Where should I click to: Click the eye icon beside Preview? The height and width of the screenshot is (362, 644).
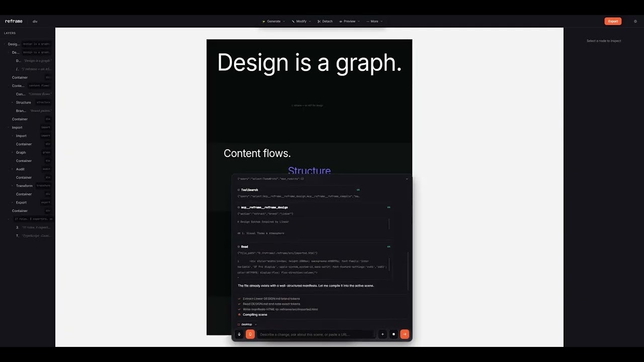point(341,21)
